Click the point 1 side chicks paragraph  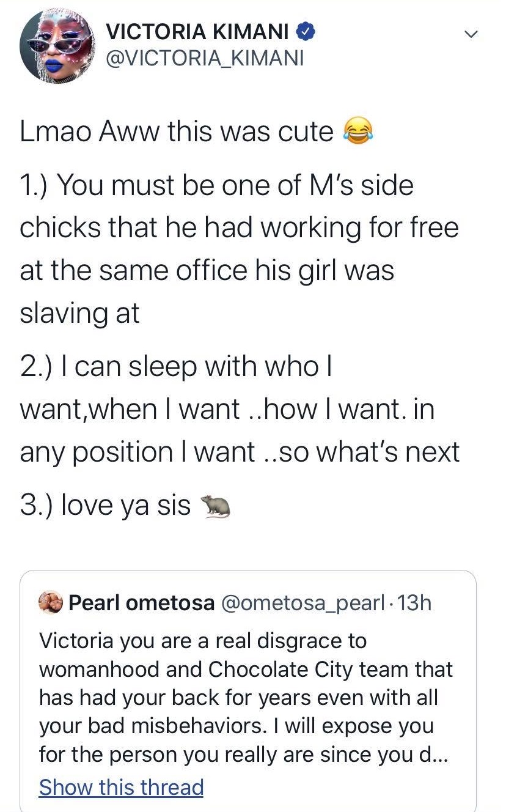tap(238, 248)
